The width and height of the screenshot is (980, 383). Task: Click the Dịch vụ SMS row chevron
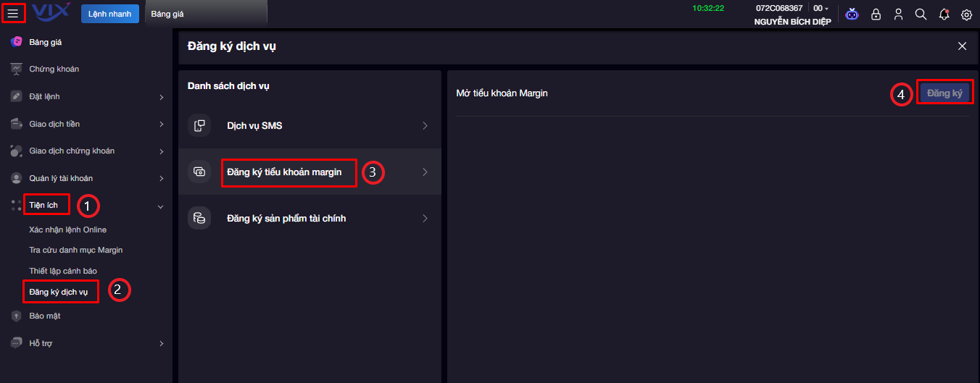425,126
